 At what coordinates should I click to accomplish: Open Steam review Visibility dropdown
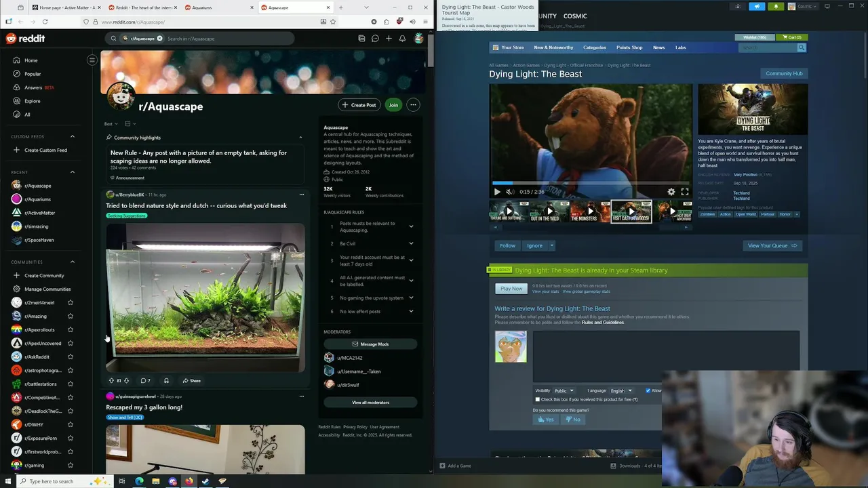(x=564, y=391)
